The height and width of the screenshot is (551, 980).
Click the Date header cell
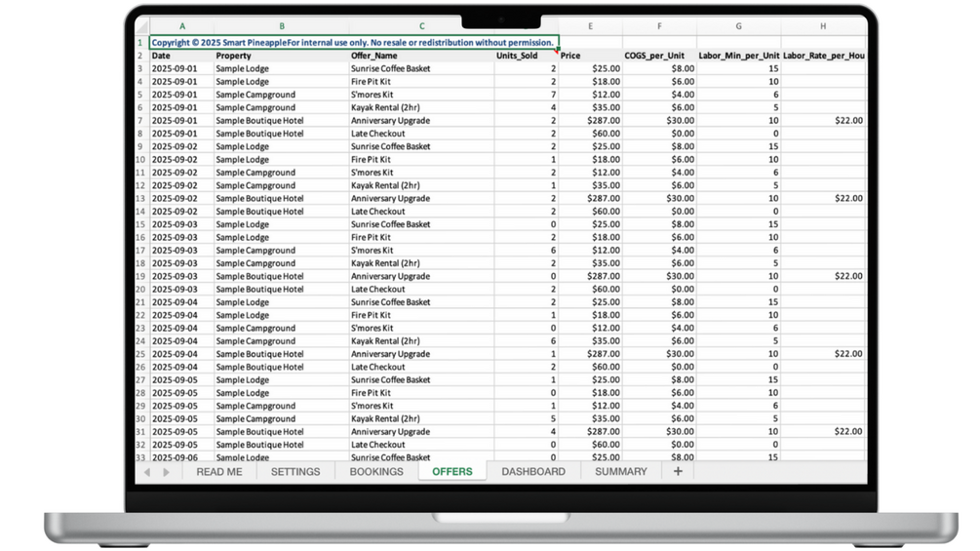point(182,56)
